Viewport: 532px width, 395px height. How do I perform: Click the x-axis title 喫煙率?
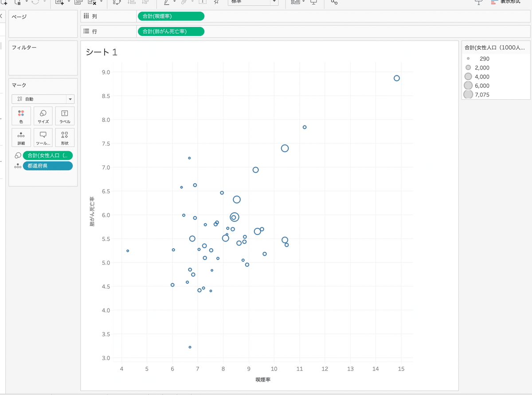click(x=263, y=379)
